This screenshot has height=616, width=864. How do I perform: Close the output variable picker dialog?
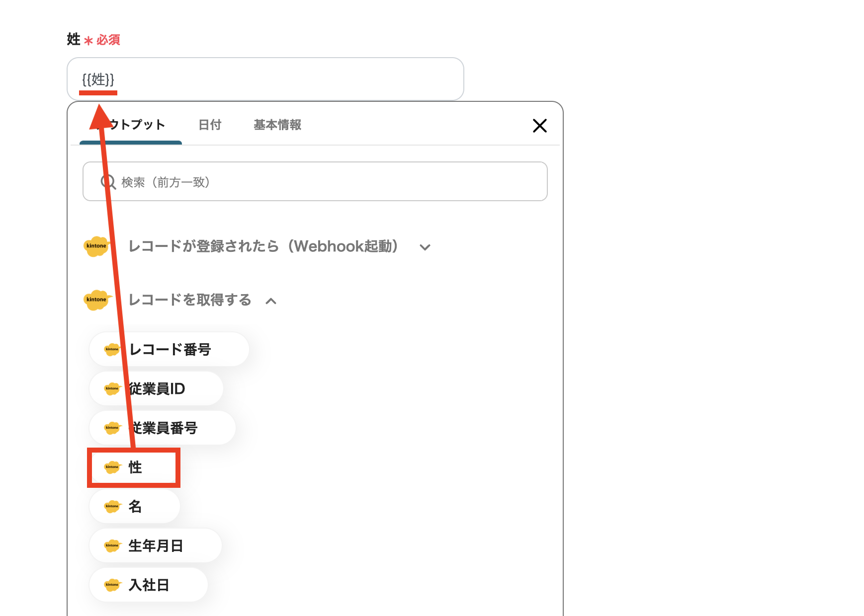tap(540, 126)
